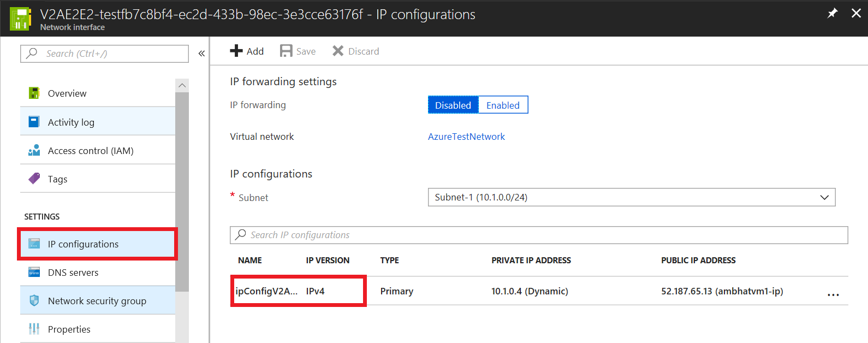Click the Discard X icon
868x343 pixels.
tap(338, 51)
